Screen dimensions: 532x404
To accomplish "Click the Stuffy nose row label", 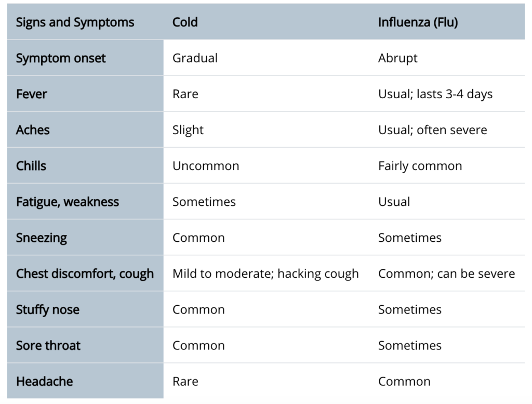I will point(47,310).
